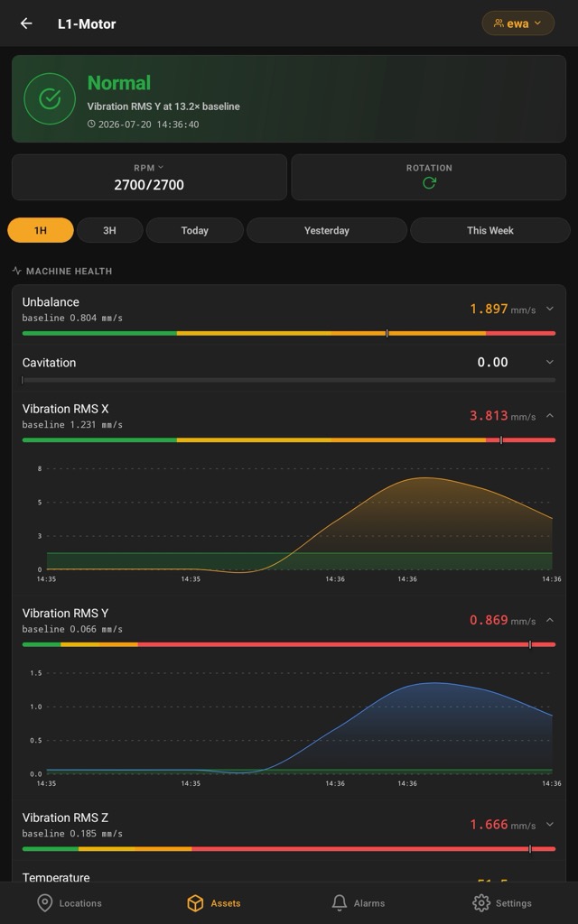This screenshot has width=578, height=924.
Task: Click the Vibration RMS Y at 13.2× baseline text
Action: click(x=163, y=106)
